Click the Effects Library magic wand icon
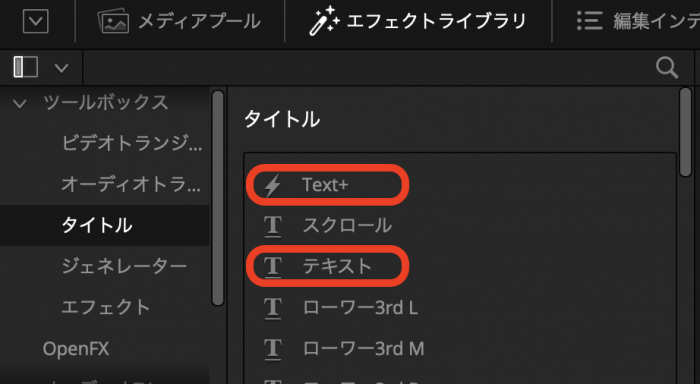 pos(325,21)
